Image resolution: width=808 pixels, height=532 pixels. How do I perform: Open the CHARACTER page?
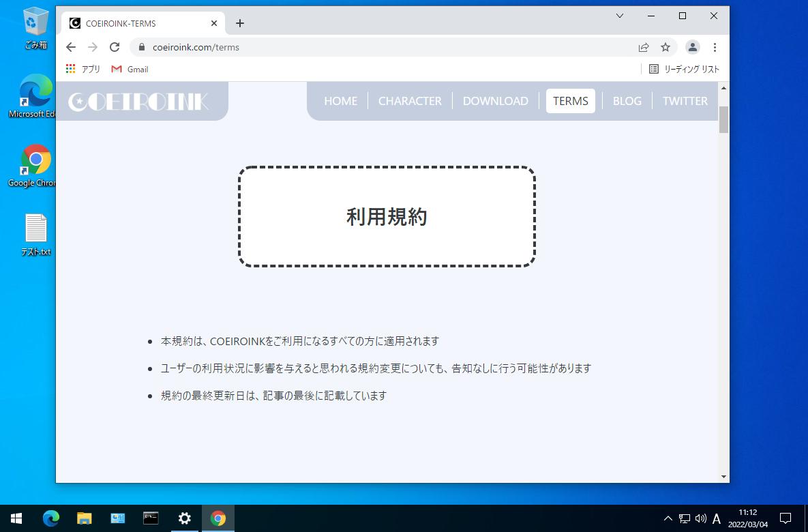(x=410, y=101)
